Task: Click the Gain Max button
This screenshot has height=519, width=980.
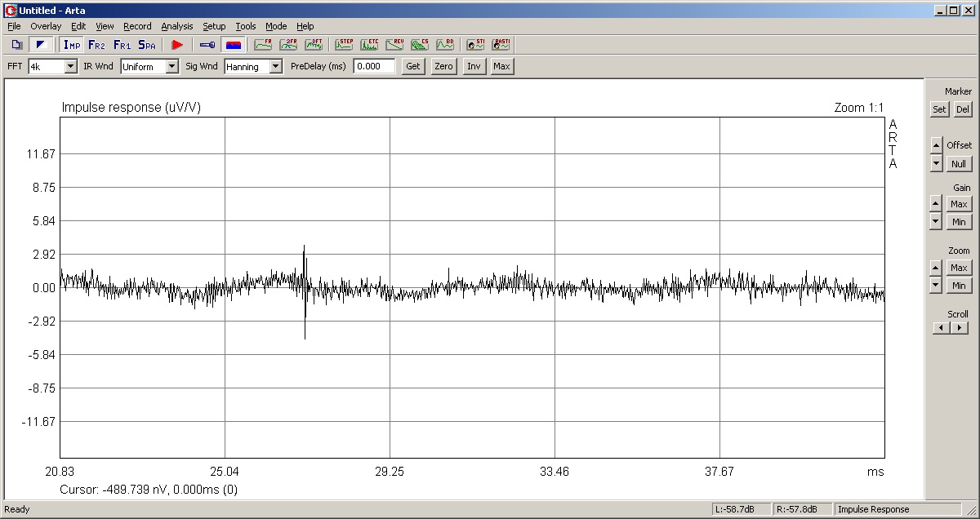Action: coord(959,204)
